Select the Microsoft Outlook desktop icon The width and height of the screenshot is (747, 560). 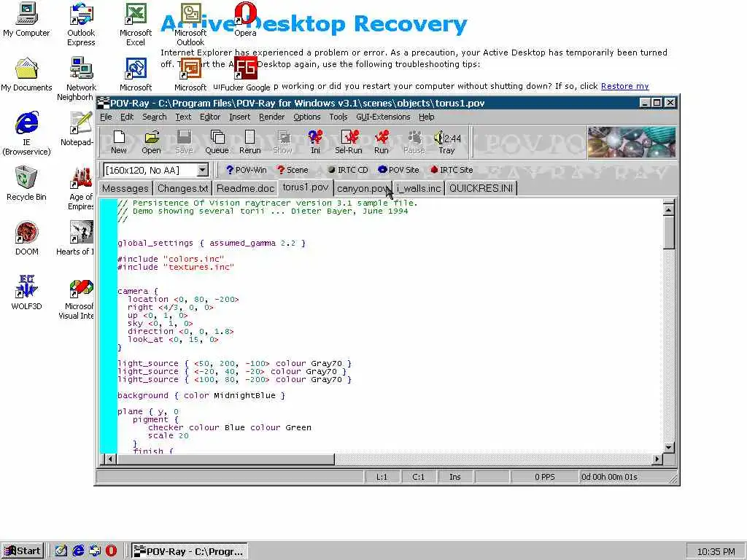190,25
